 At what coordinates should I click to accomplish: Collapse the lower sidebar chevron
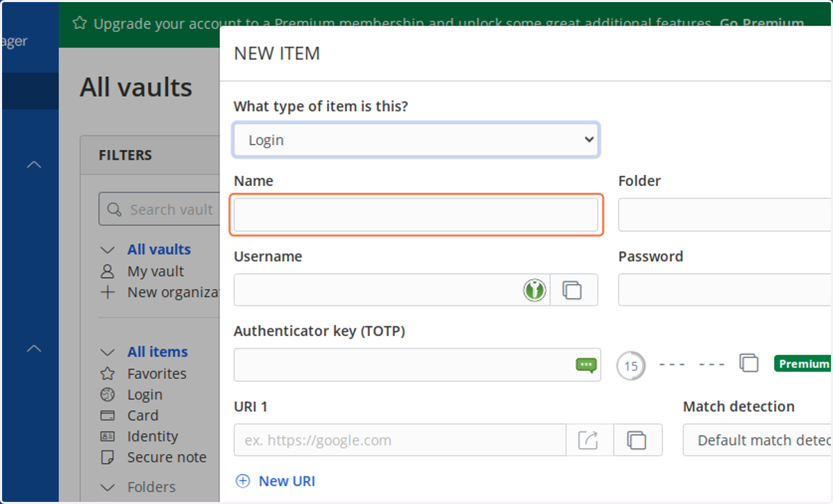click(33, 348)
